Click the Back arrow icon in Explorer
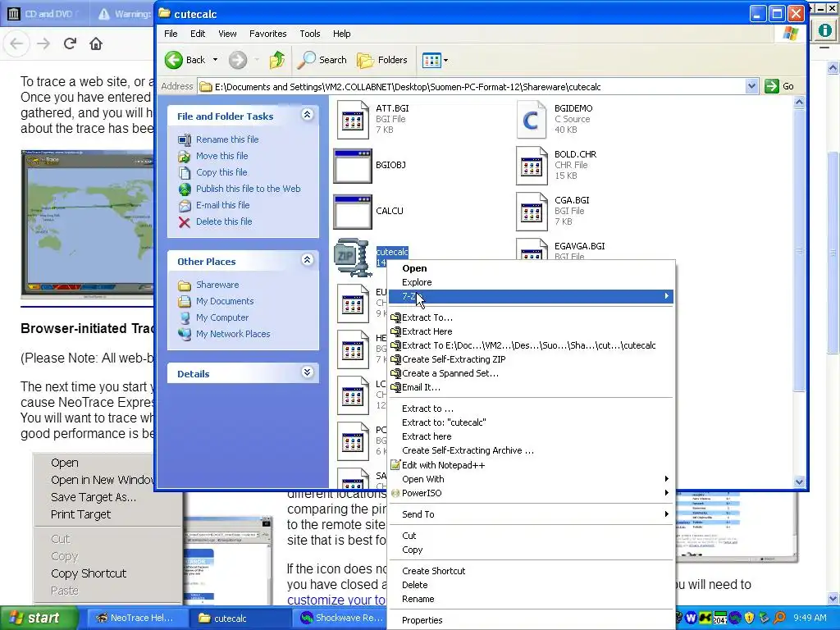Image resolution: width=840 pixels, height=630 pixels. 174,60
